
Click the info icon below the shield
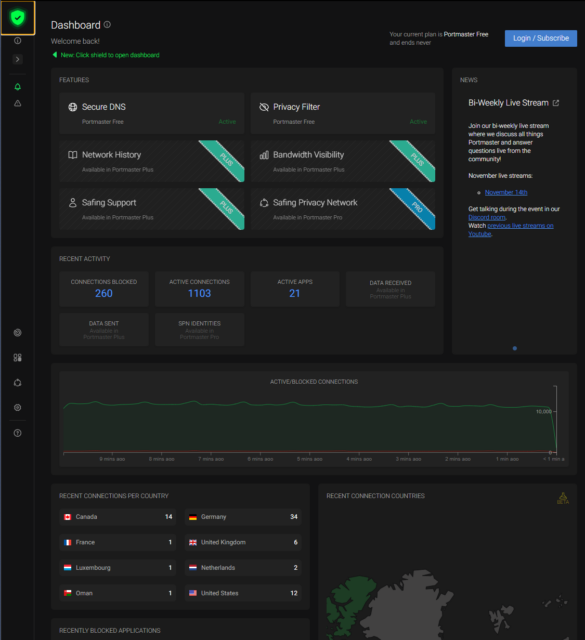[18, 41]
